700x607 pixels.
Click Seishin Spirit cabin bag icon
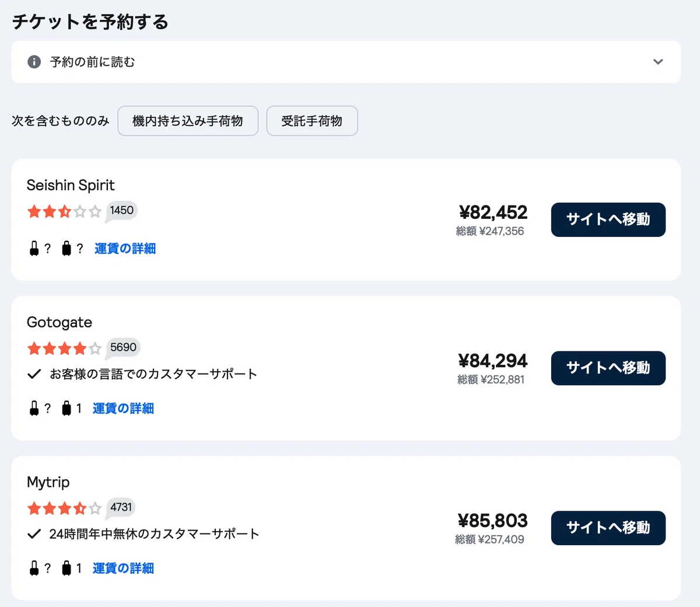click(34, 249)
